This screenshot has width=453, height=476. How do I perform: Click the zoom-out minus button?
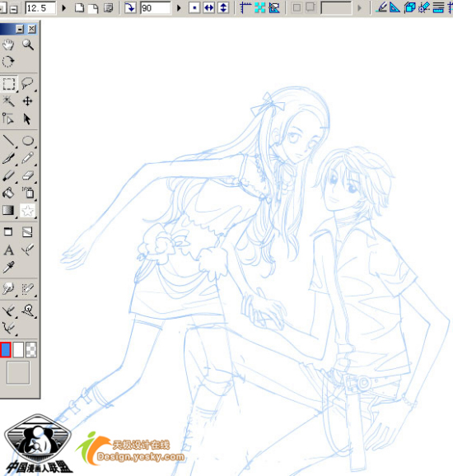click(x=13, y=8)
